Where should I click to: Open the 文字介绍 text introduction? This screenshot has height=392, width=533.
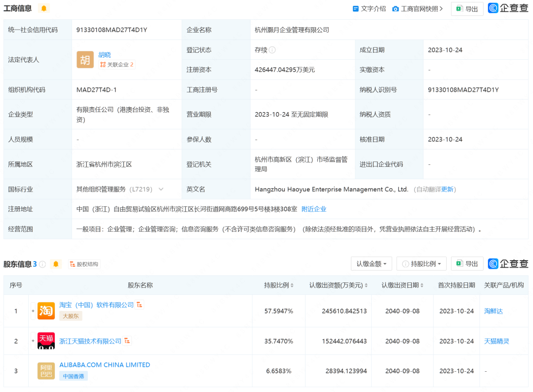tap(369, 9)
